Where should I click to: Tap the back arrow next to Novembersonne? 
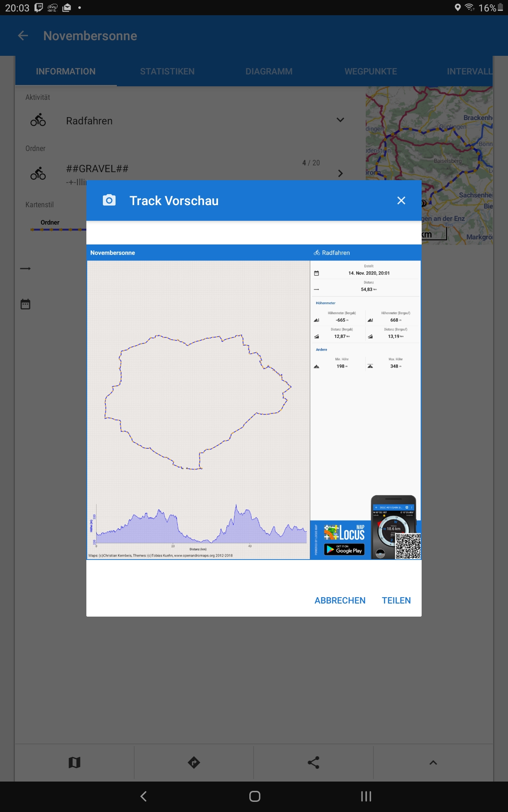(x=23, y=36)
